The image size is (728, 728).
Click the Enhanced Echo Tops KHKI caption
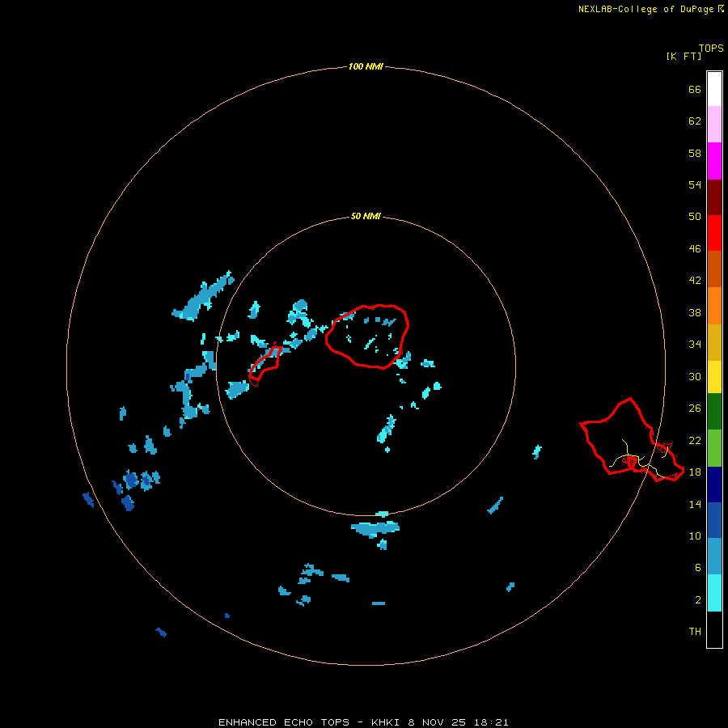pos(363,722)
